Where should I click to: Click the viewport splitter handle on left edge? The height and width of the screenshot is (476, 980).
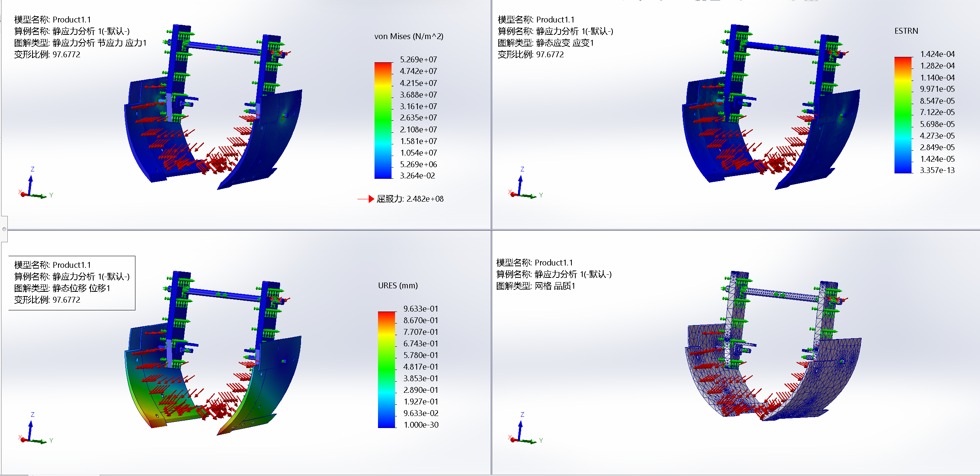(x=4, y=229)
